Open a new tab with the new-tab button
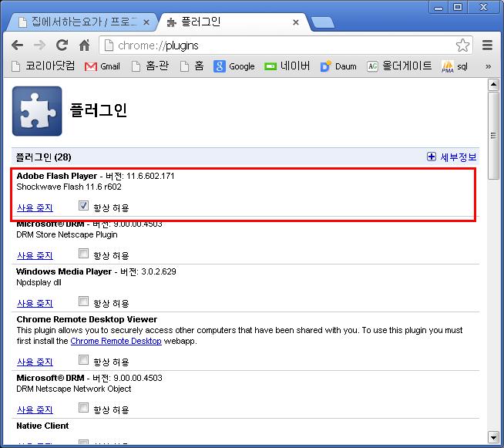 pos(323,23)
